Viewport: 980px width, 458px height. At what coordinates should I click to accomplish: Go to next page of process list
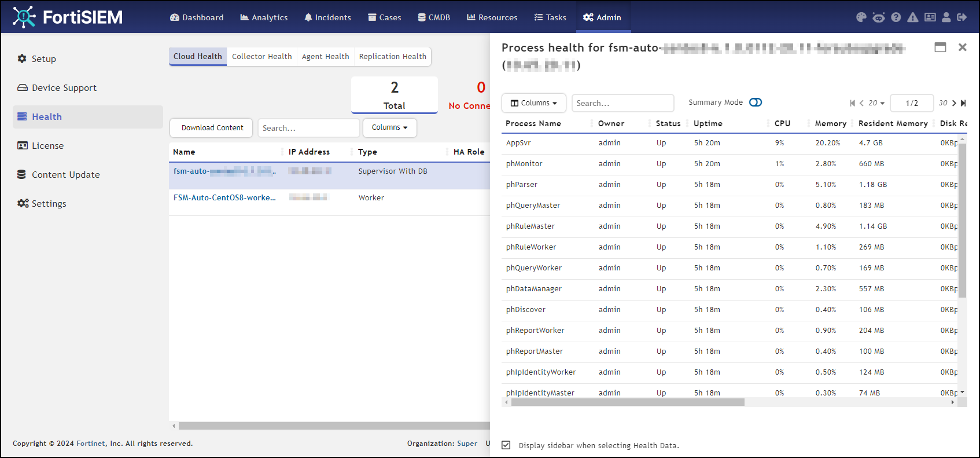point(954,103)
